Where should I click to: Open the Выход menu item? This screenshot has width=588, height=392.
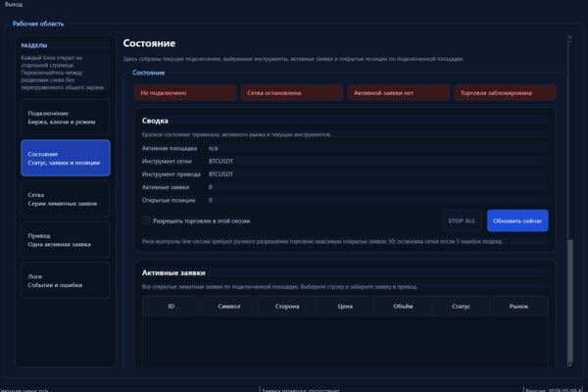(14, 4)
